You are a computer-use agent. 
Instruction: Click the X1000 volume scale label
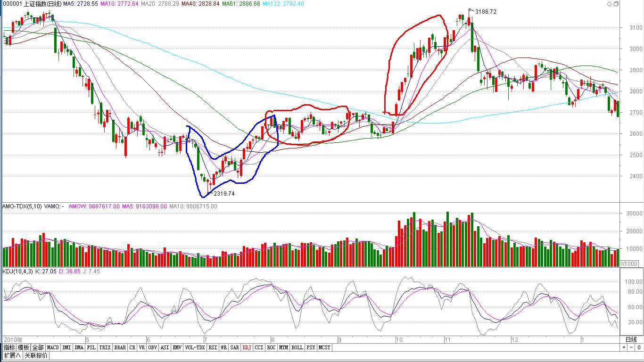click(x=630, y=263)
